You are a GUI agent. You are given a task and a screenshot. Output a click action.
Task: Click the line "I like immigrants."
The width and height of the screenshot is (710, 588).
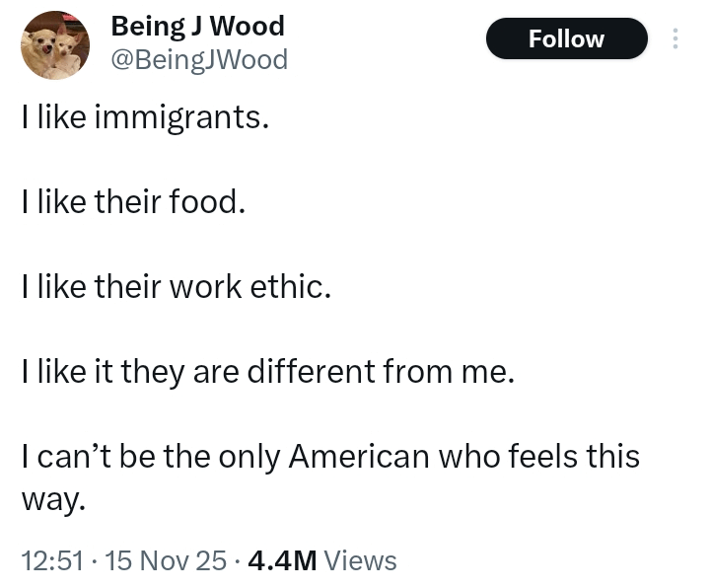tap(144, 118)
